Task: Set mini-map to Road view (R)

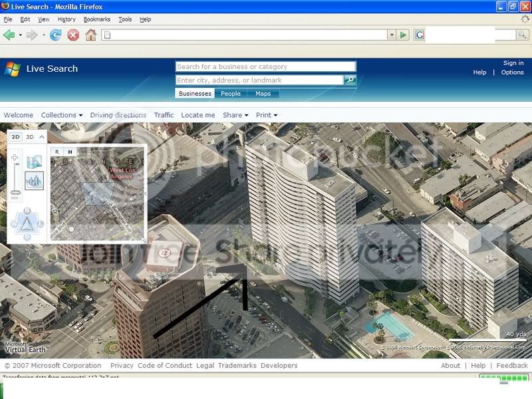Action: click(57, 152)
